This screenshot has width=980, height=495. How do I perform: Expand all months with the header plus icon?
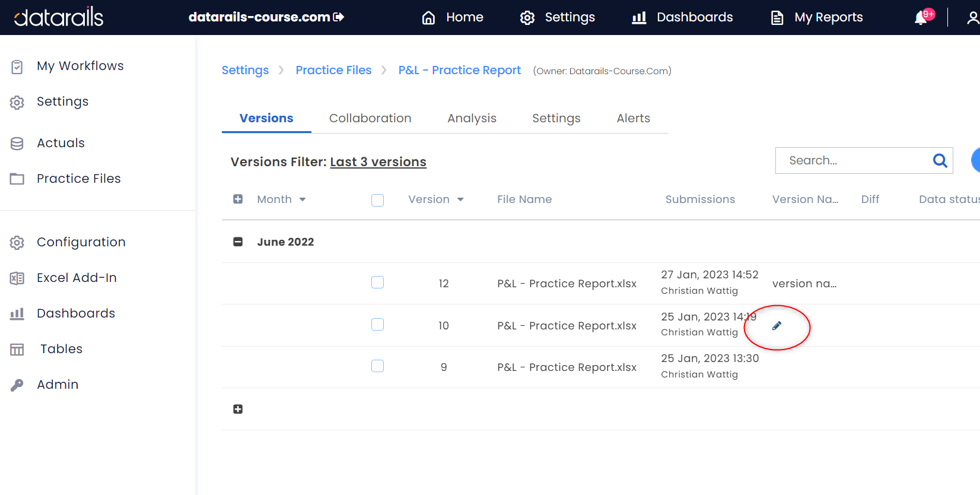[238, 199]
